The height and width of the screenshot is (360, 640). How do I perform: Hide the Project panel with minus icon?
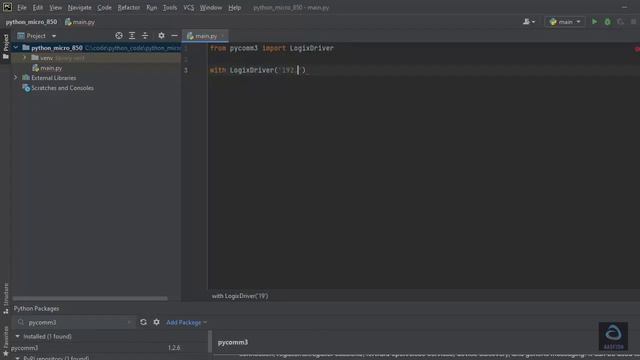click(x=175, y=36)
